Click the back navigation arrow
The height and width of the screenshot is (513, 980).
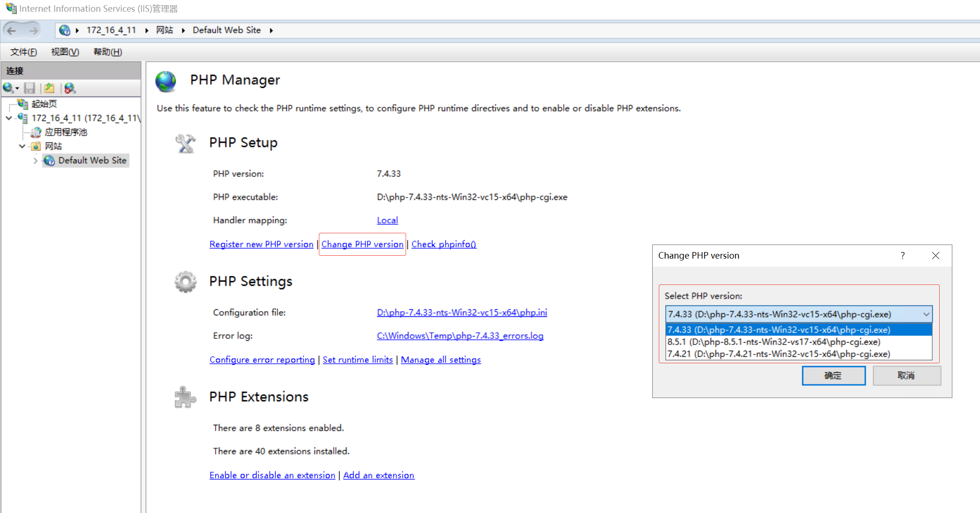tap(12, 31)
